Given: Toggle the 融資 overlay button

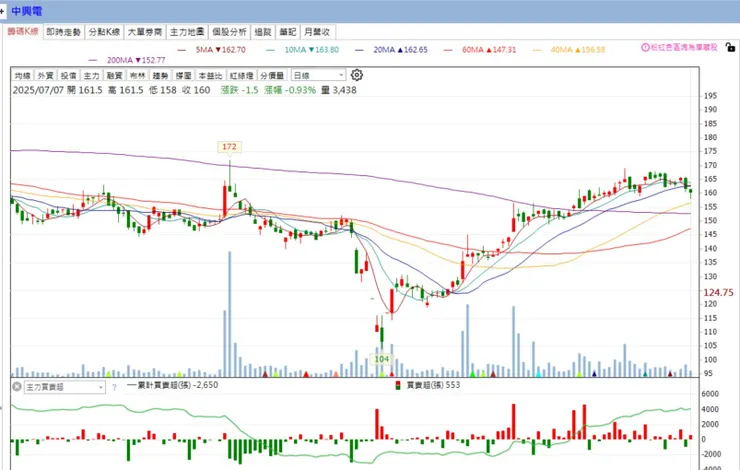Looking at the screenshot, I should pyautogui.click(x=114, y=76).
